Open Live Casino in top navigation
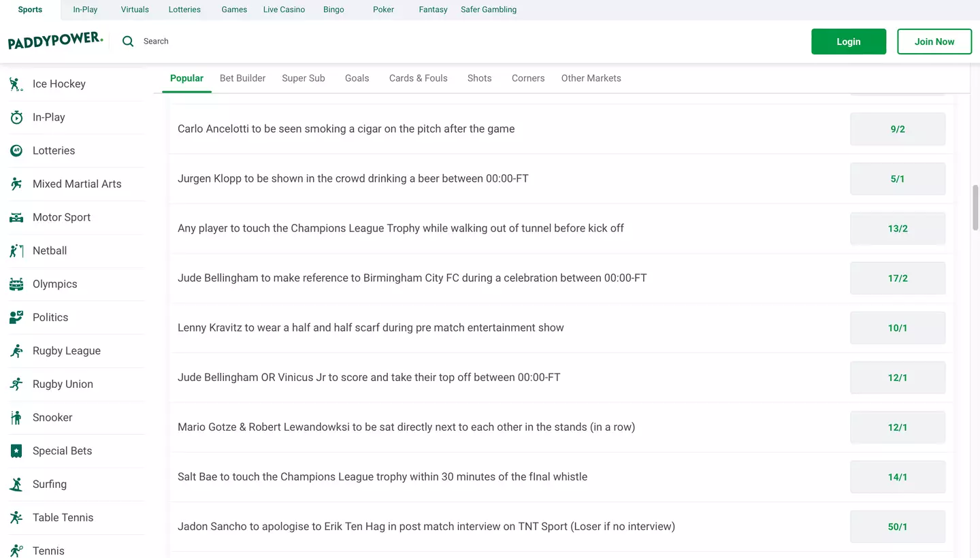This screenshot has height=558, width=980. click(284, 10)
